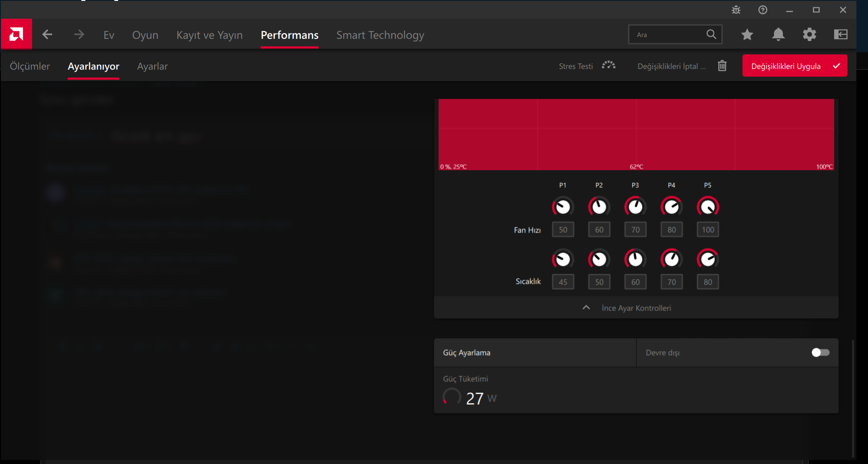Switch to Ölçümler sub-tab
Image resolution: width=868 pixels, height=464 pixels.
[x=30, y=66]
